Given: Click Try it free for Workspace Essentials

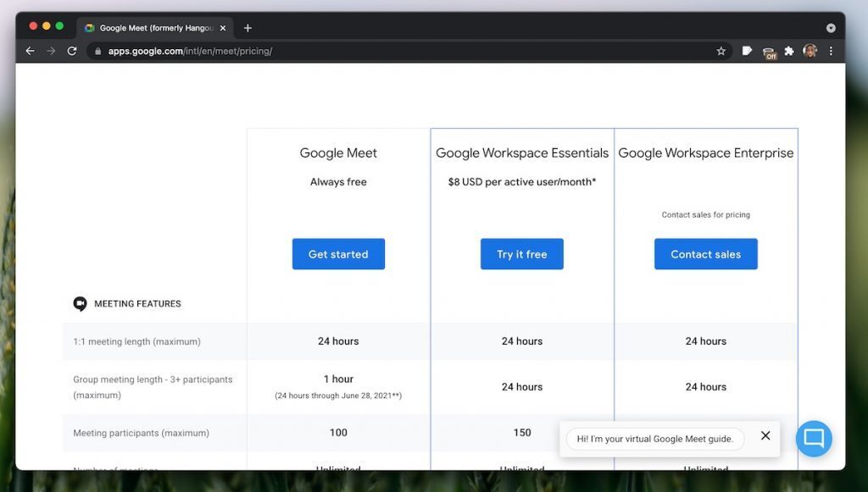Looking at the screenshot, I should tap(521, 254).
